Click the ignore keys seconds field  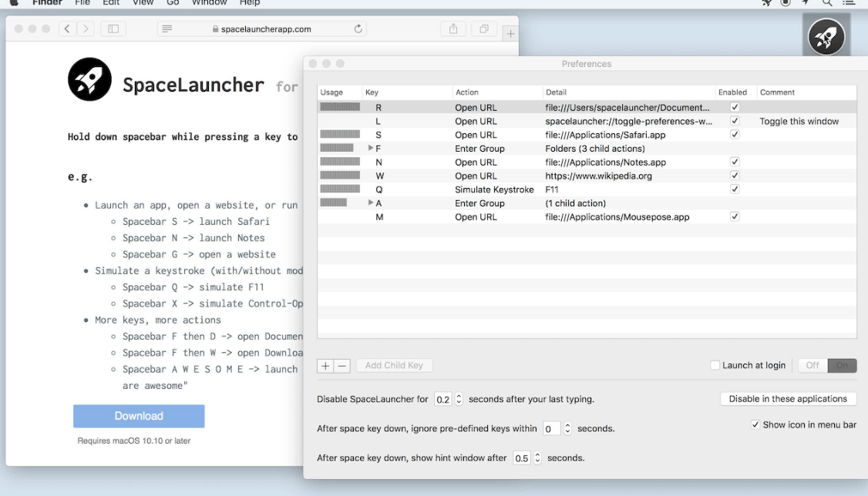click(x=551, y=428)
